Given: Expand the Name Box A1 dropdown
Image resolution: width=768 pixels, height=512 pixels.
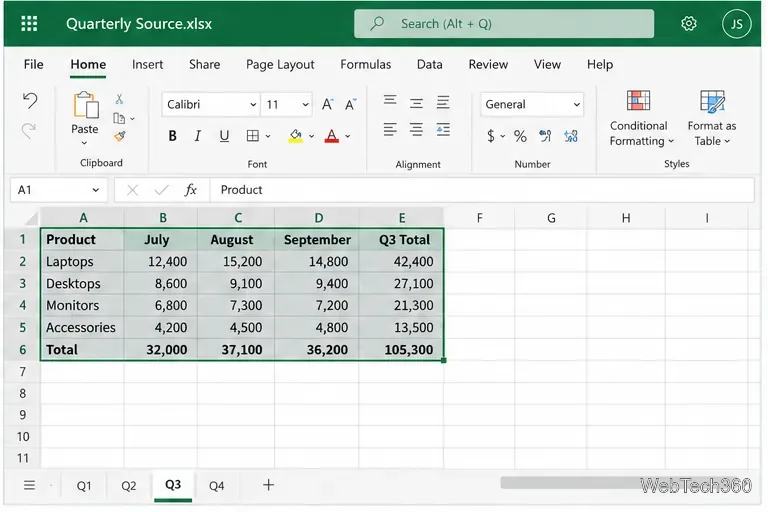Looking at the screenshot, I should [96, 190].
